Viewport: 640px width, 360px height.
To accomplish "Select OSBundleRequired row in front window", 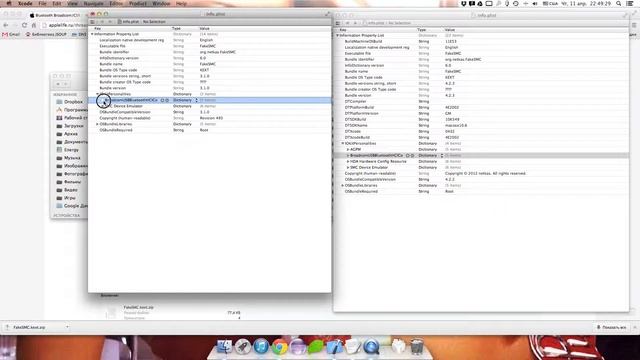I will click(209, 130).
